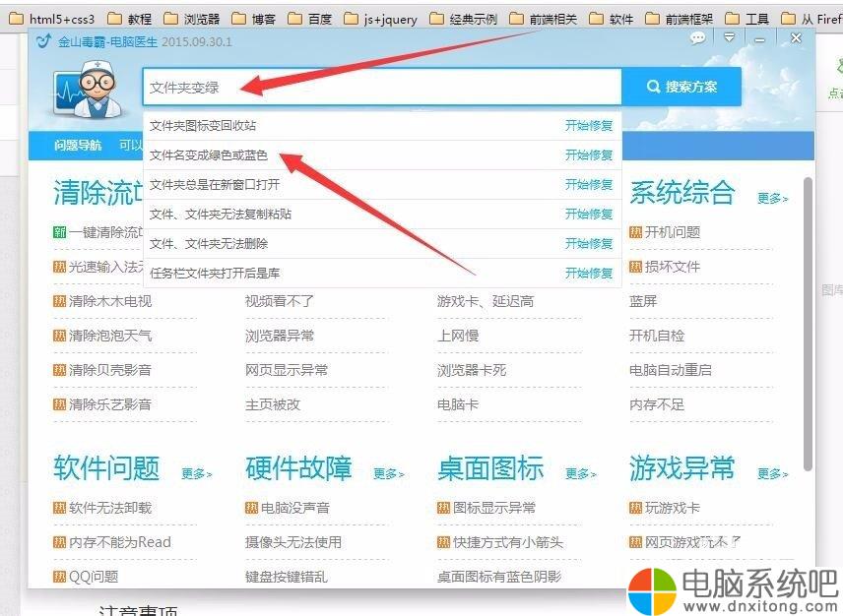
Task: Select suggestion 任务栏文件夹打开后是库
Action: (x=215, y=274)
